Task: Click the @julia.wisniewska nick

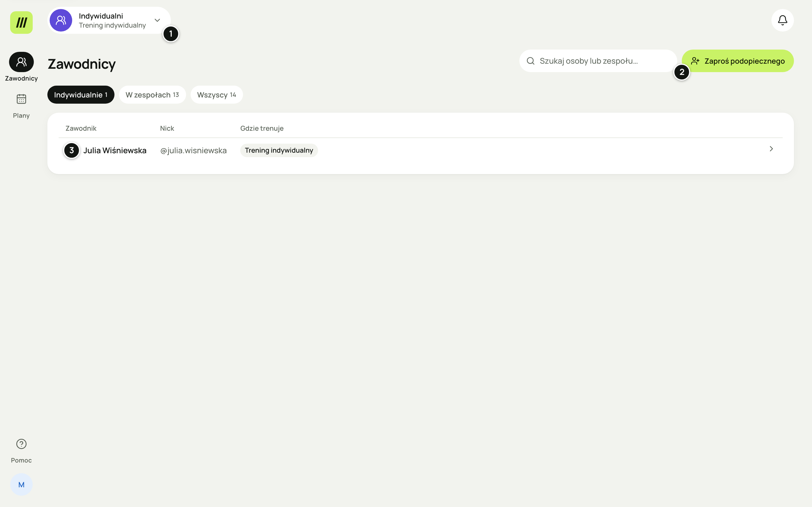Action: (193, 151)
